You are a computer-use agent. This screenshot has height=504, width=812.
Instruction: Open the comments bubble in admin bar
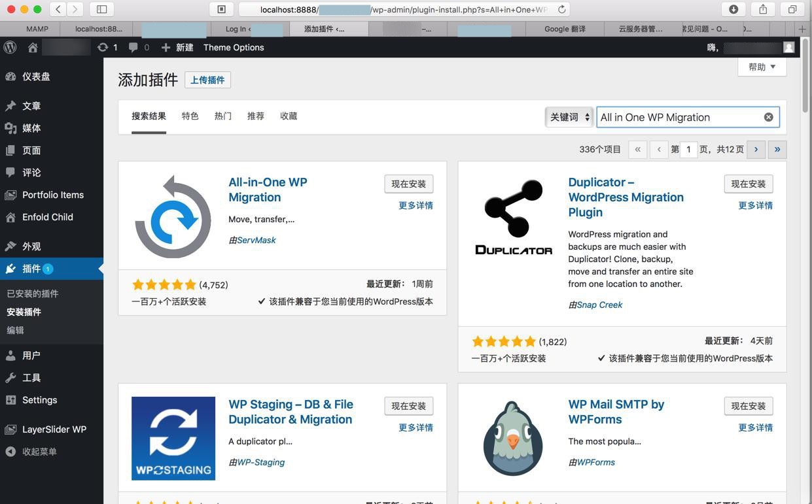click(139, 47)
